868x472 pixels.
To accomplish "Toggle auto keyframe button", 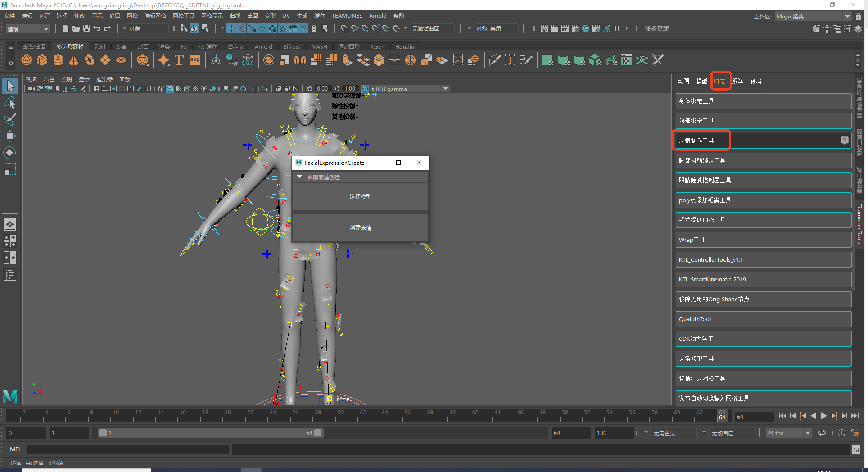I will pos(841,433).
